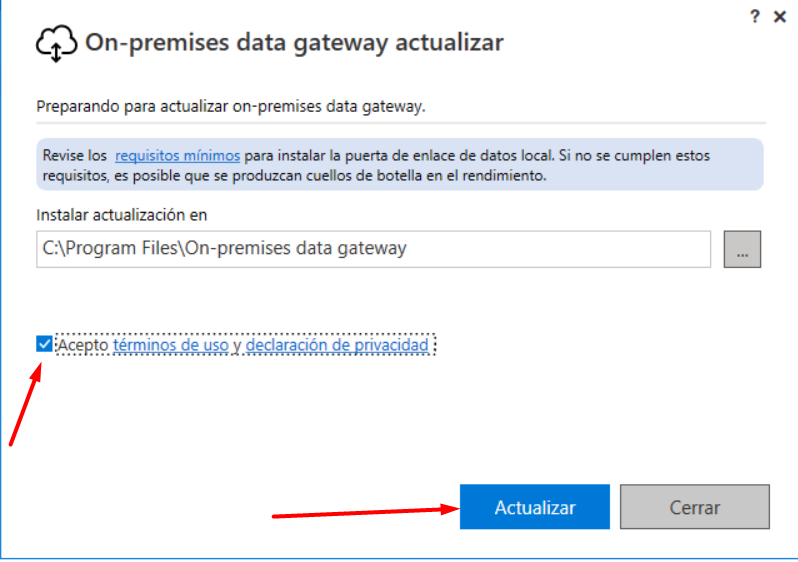Browse for install folder with ellipsis button
The height and width of the screenshot is (562, 798).
742,249
